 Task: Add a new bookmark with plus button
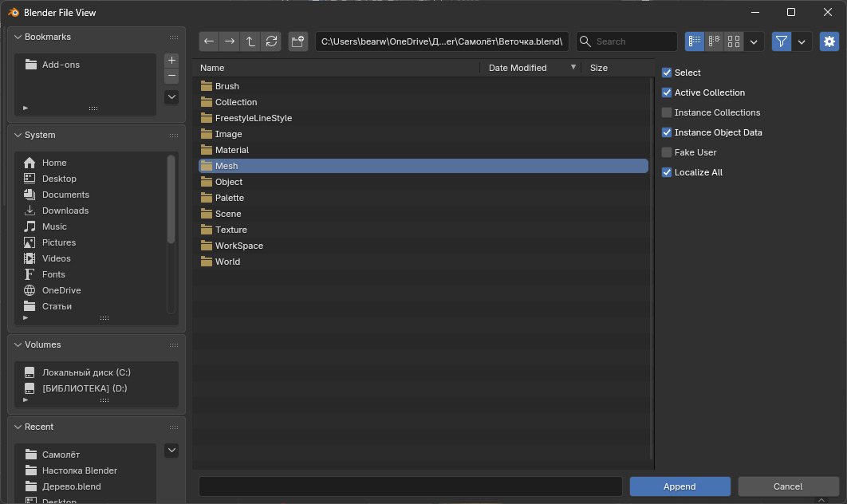pos(171,61)
